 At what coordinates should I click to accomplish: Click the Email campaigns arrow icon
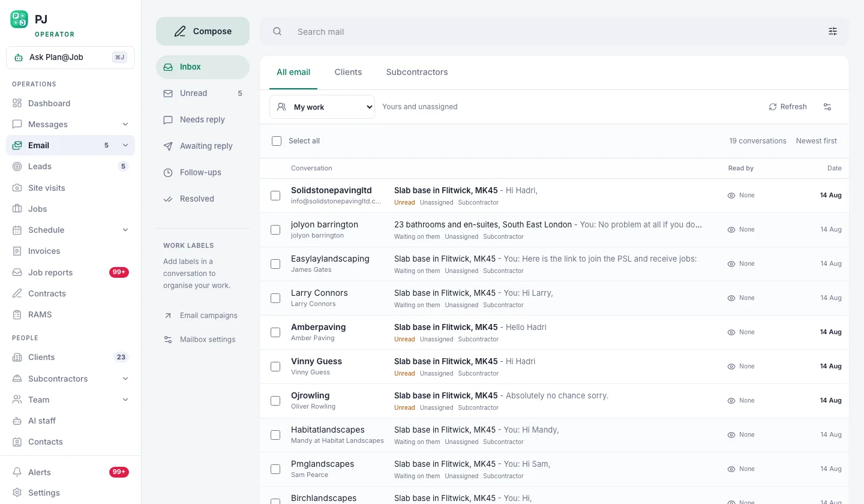pos(168,316)
